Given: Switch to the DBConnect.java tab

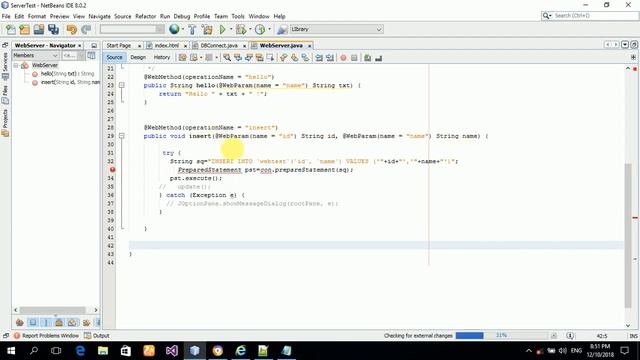Looking at the screenshot, I should pyautogui.click(x=219, y=45).
